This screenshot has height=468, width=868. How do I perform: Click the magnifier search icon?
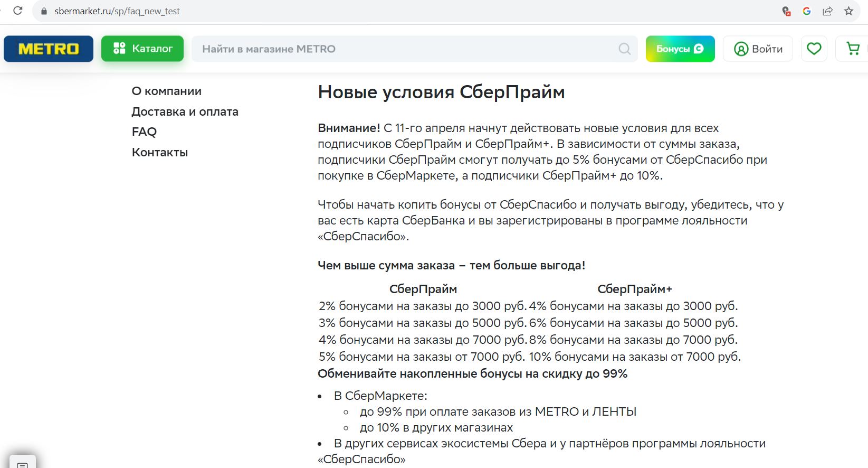(625, 49)
